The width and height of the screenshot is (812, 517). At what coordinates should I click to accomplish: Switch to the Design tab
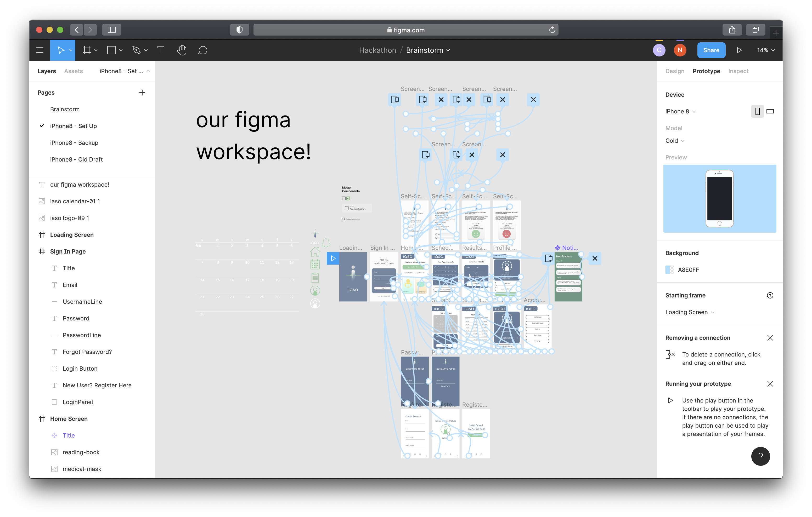coord(674,71)
